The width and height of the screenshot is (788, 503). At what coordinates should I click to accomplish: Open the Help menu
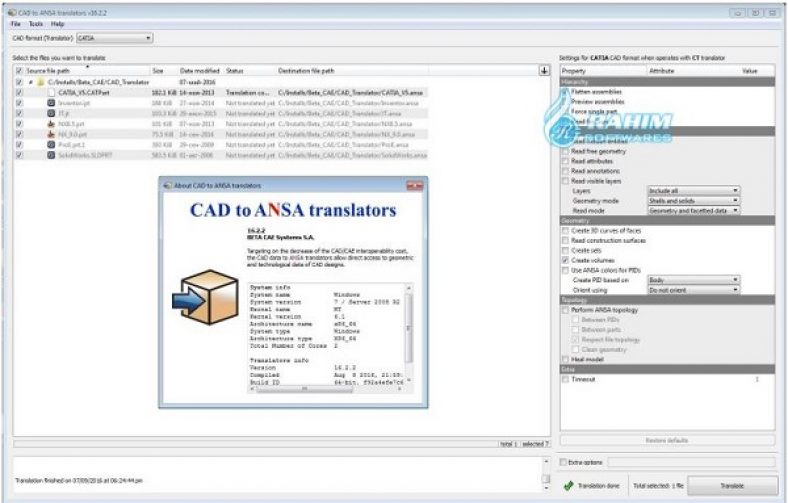coord(57,24)
